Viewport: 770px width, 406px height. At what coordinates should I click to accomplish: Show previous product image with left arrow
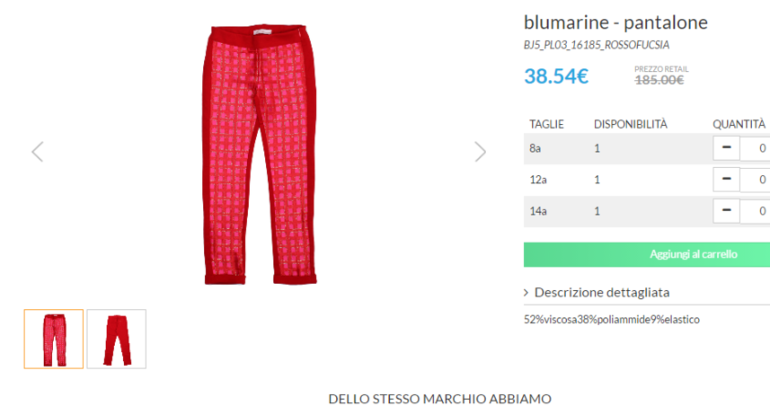coord(37,151)
